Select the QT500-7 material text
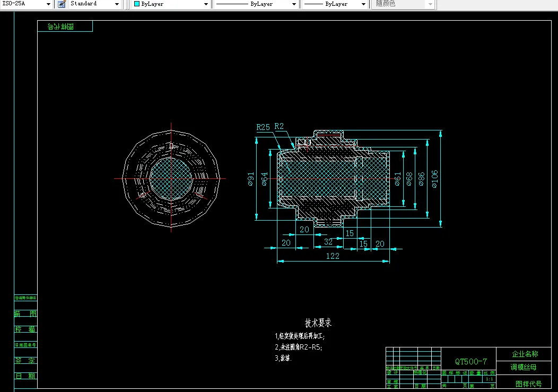Viewport: 558px width, 392px height. click(x=471, y=361)
